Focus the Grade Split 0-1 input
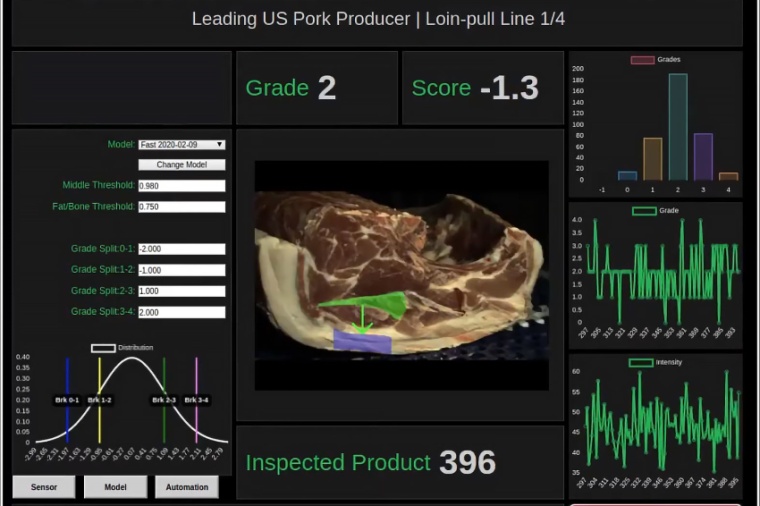The width and height of the screenshot is (760, 506). coord(181,249)
